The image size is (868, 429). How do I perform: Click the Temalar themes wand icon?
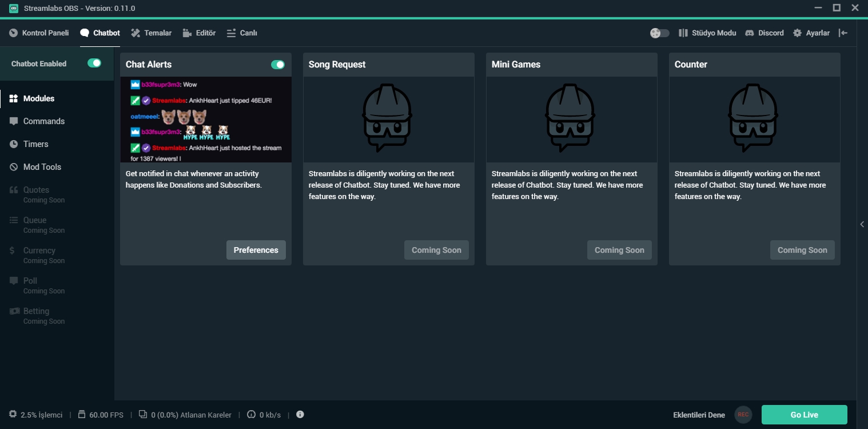pos(136,33)
